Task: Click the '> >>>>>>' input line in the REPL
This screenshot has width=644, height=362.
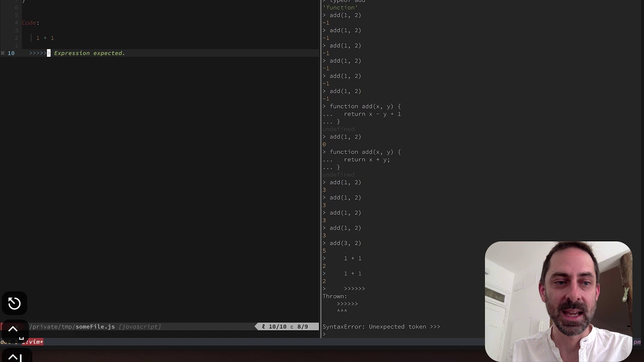Action: 344,289
